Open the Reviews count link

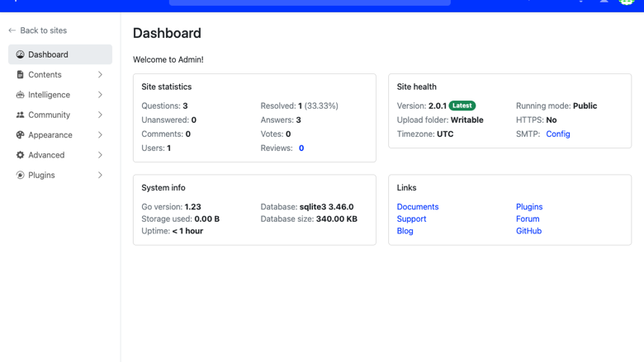(301, 148)
